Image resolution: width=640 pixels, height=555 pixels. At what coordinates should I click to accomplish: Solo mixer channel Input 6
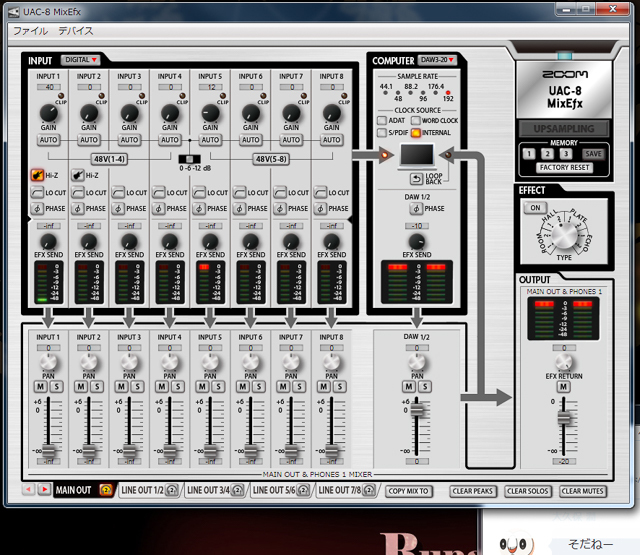point(259,386)
